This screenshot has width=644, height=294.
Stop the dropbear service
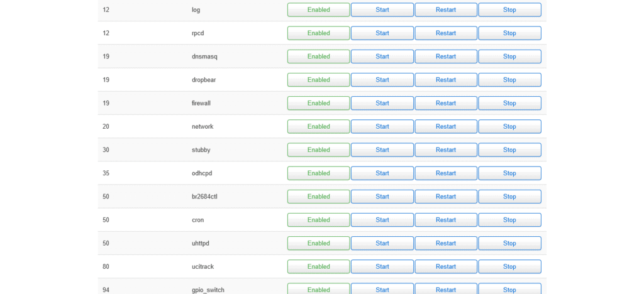[x=509, y=80]
